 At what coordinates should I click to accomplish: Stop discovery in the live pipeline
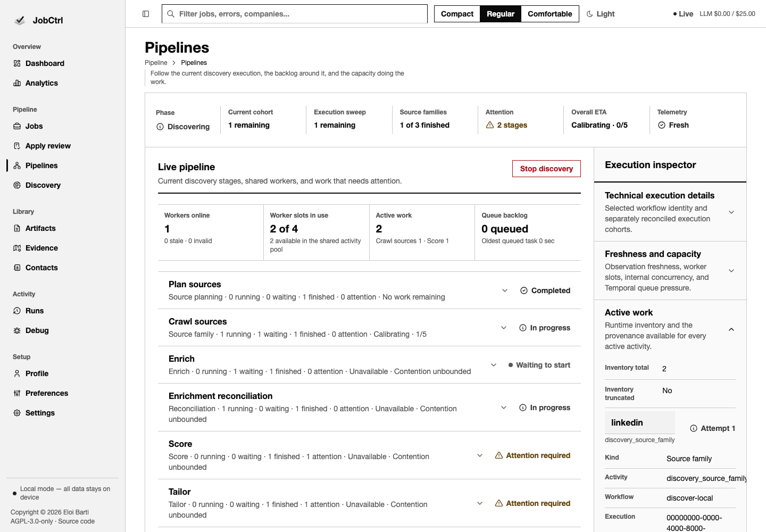[546, 169]
